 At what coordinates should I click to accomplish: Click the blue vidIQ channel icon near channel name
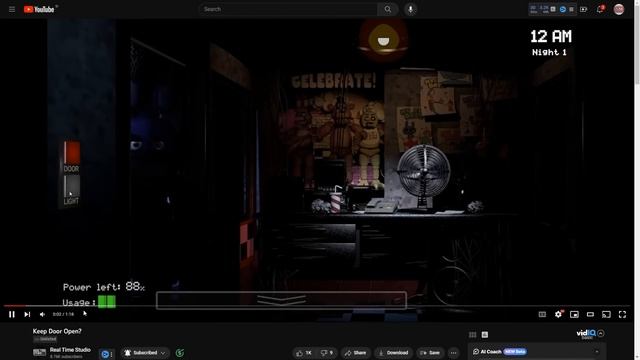105,354
